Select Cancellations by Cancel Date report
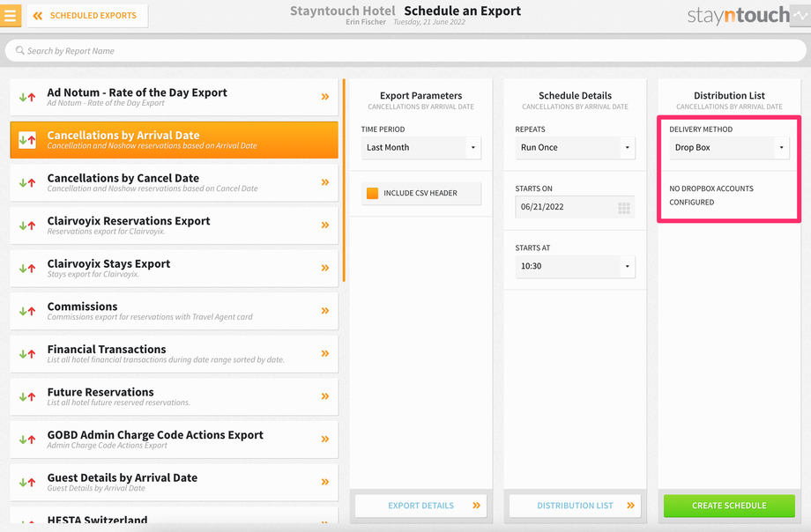 174,183
